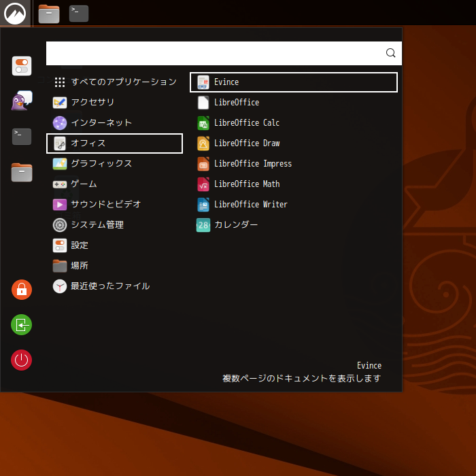Open Pidgin chat icon in favorites sidebar
The height and width of the screenshot is (476, 476).
[x=22, y=101]
